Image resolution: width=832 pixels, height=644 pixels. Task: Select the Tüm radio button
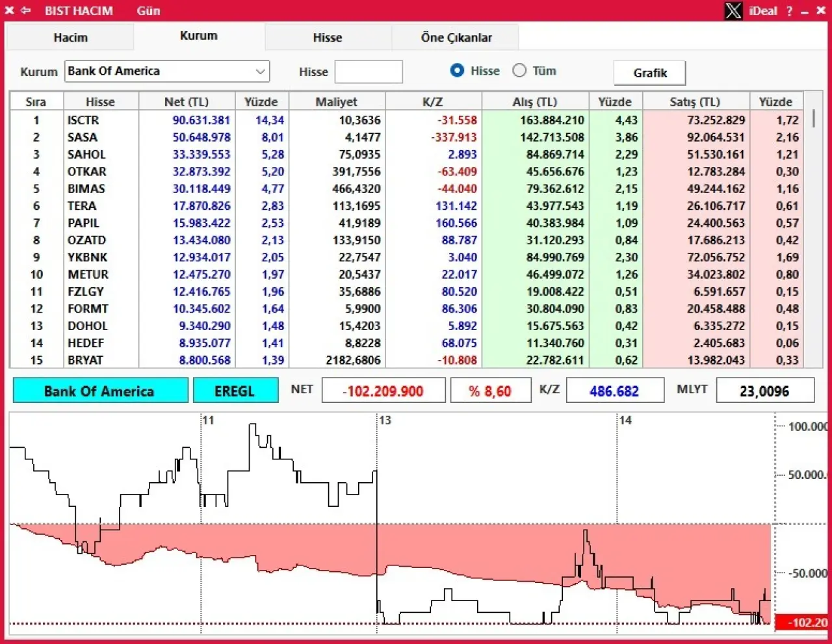(519, 70)
